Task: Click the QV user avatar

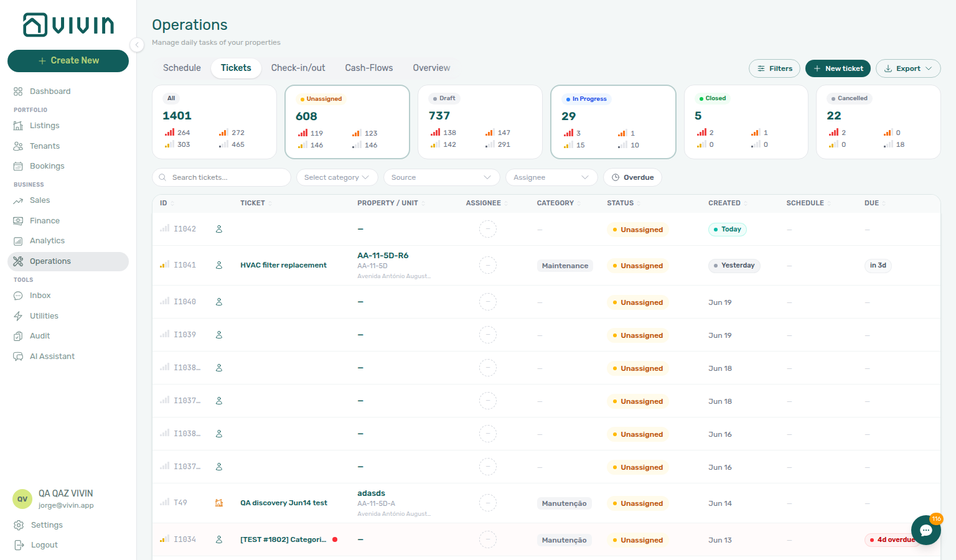Action: click(22, 499)
